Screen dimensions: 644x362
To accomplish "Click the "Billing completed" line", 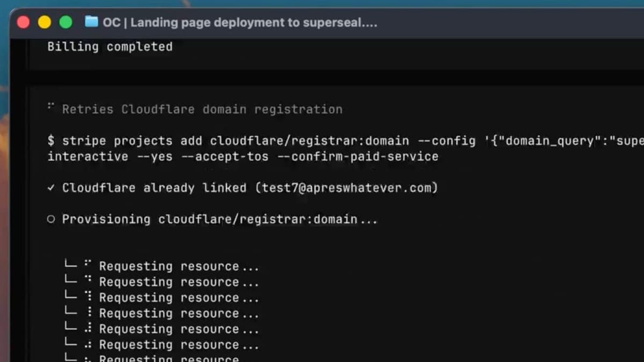I will click(x=110, y=47).
